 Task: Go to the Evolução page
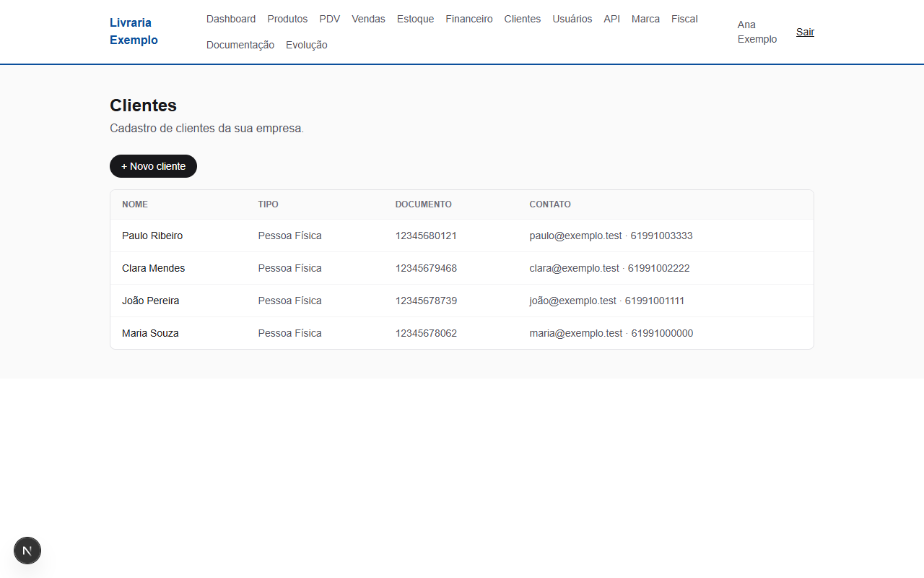click(307, 45)
